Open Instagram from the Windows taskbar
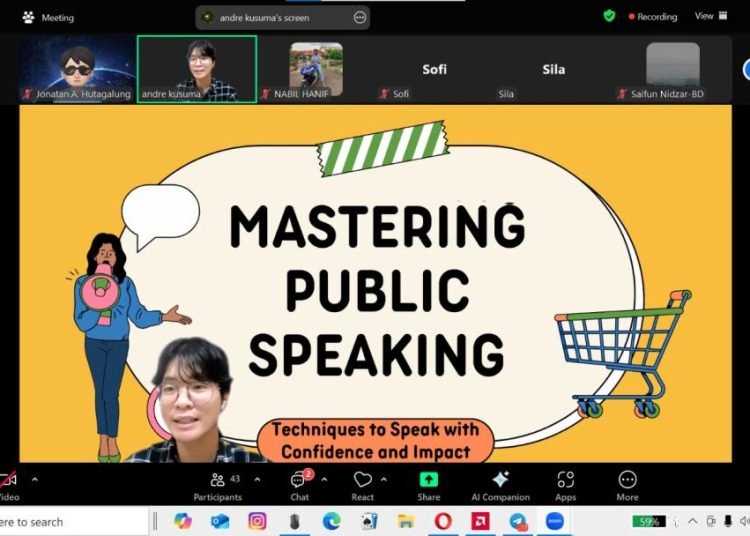This screenshot has width=750, height=536. pos(257,521)
